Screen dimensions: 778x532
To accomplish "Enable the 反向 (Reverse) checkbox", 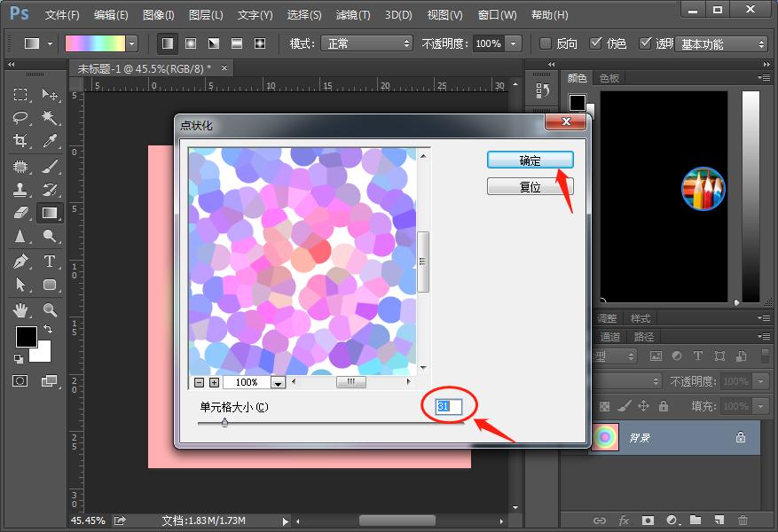I will pos(546,43).
